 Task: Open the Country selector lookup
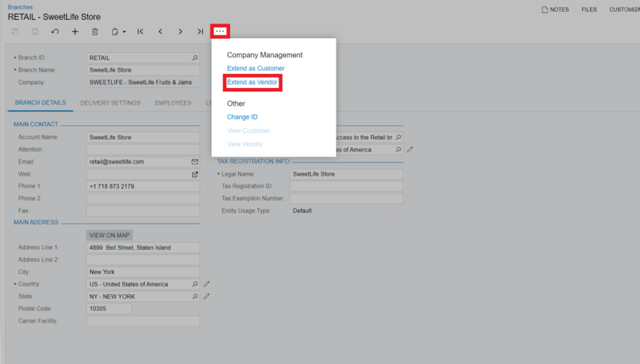coord(194,284)
